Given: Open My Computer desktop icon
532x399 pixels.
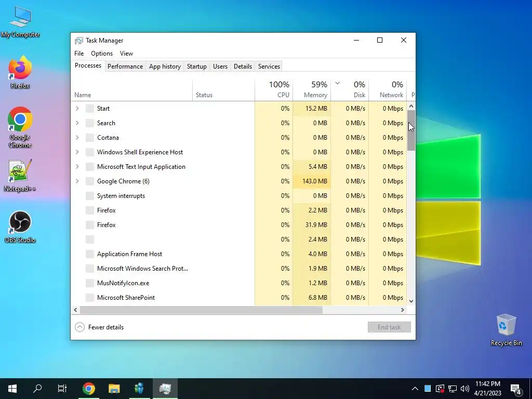Looking at the screenshot, I should tap(20, 22).
